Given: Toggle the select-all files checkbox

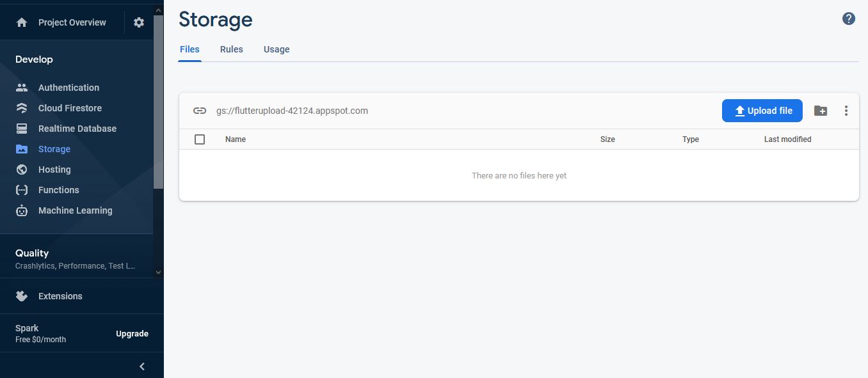Looking at the screenshot, I should coord(200,139).
